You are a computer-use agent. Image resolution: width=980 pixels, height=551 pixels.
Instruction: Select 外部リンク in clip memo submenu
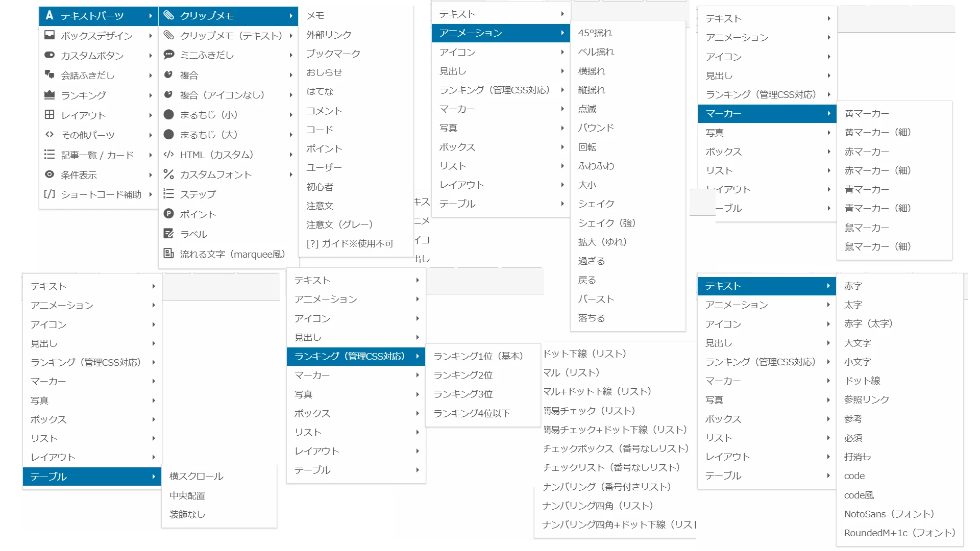coord(329,35)
